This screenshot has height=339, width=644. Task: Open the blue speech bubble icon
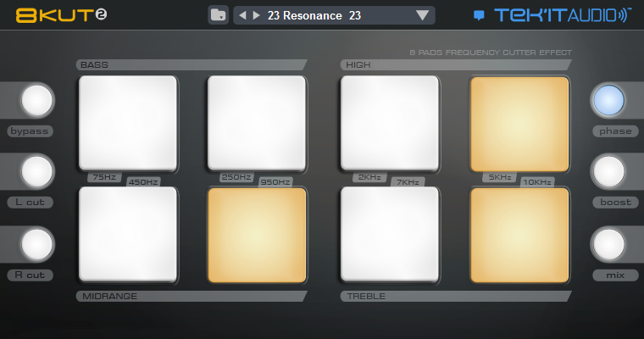tap(479, 15)
